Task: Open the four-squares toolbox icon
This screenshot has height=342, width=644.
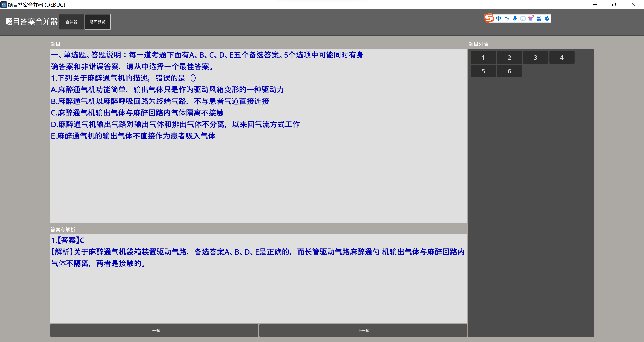Action: click(x=539, y=18)
